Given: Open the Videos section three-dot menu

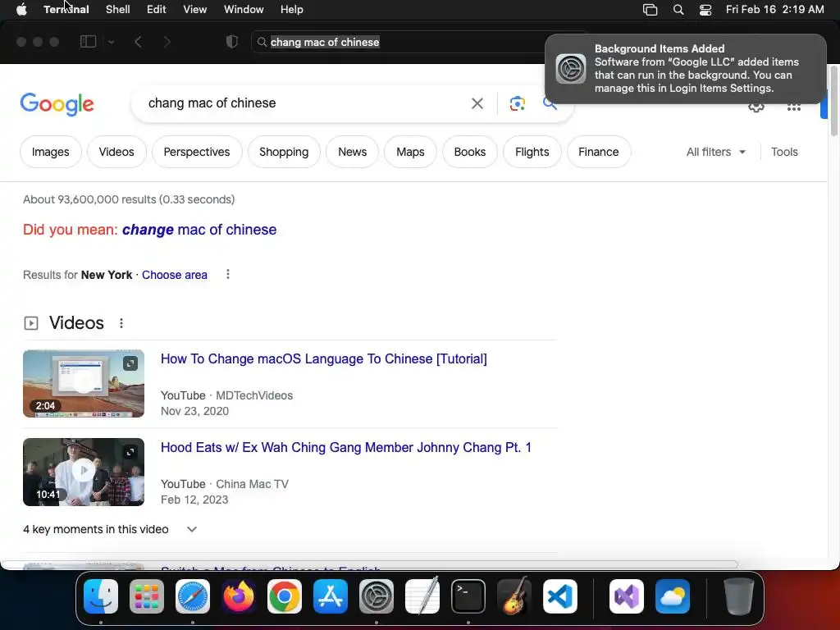Looking at the screenshot, I should pos(121,323).
